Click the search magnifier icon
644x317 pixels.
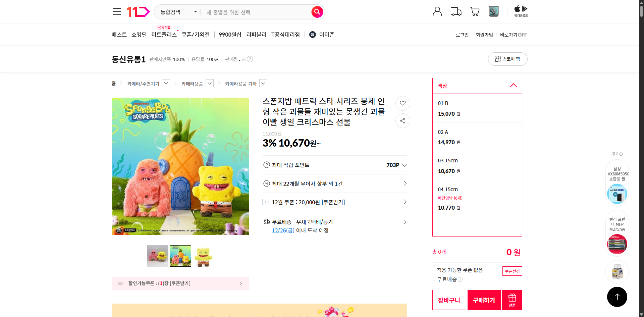tap(317, 12)
